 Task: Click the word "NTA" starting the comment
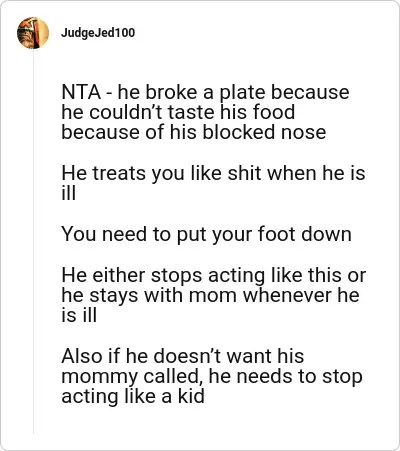[81, 92]
